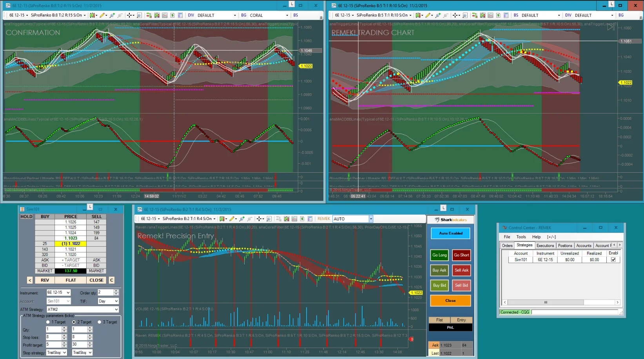Select crosshair cursor in Precision Entry chart toolbar
Image resolution: width=644 pixels, height=359 pixels.
click(260, 219)
